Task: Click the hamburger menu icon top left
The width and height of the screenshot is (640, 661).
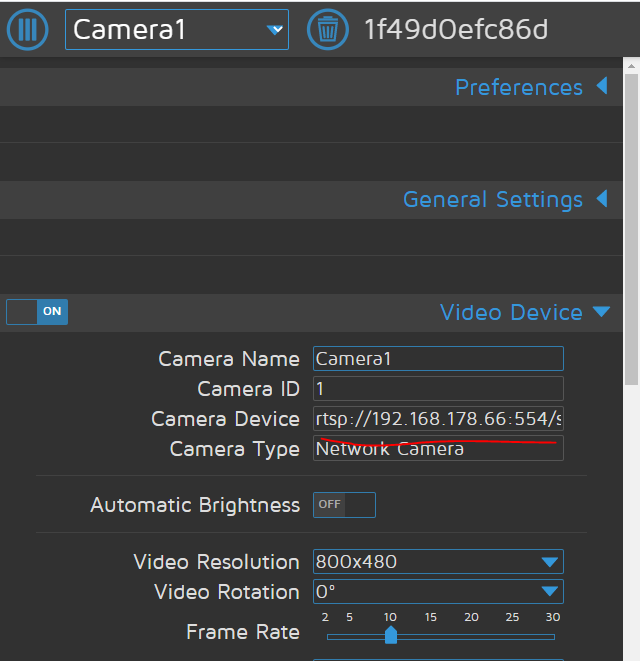Action: pyautogui.click(x=28, y=29)
